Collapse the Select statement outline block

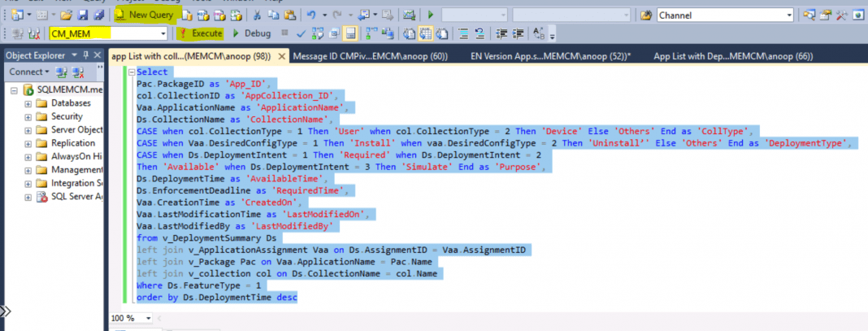coord(132,72)
